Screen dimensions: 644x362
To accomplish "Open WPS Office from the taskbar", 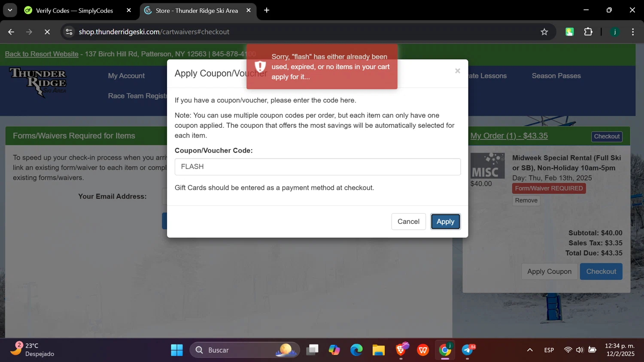I will click(423, 350).
